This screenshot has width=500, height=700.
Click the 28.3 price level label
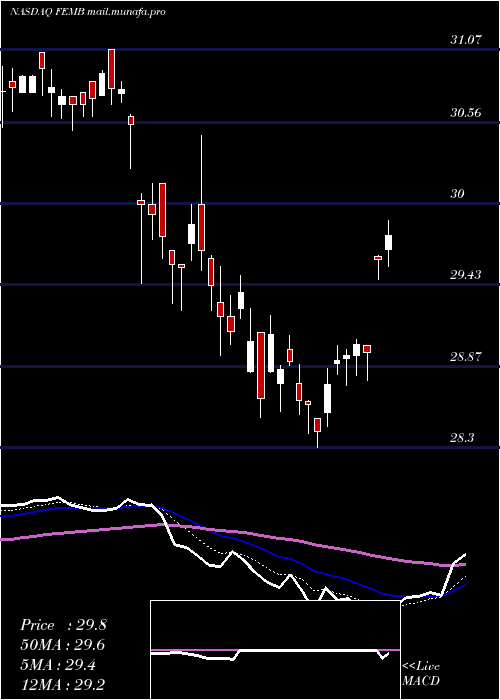point(462,438)
